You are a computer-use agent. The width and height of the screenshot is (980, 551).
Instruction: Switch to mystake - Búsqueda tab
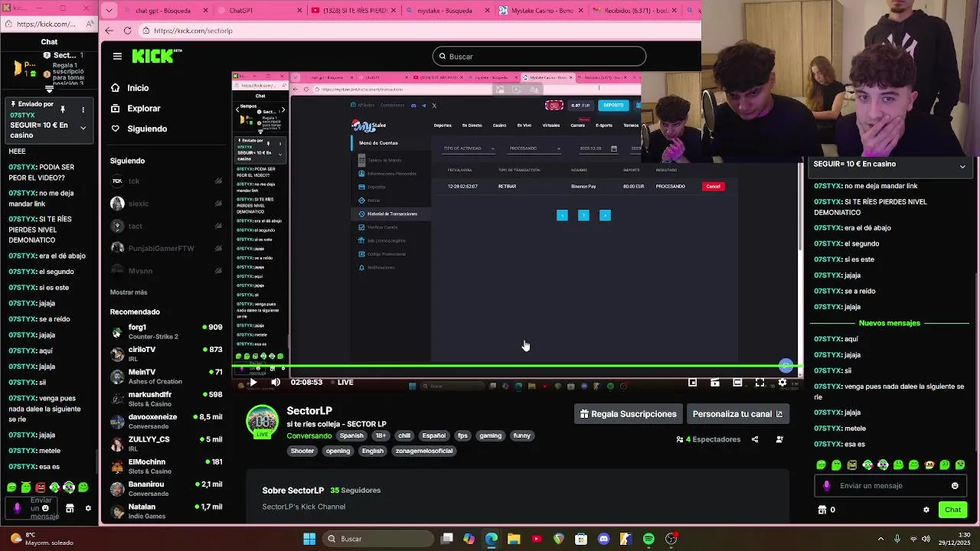click(449, 11)
